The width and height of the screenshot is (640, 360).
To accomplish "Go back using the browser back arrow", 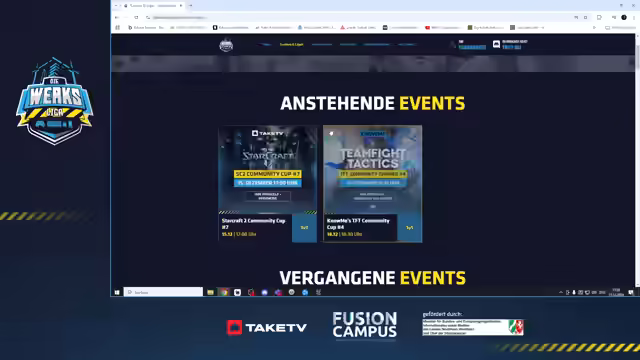I will click(117, 18).
